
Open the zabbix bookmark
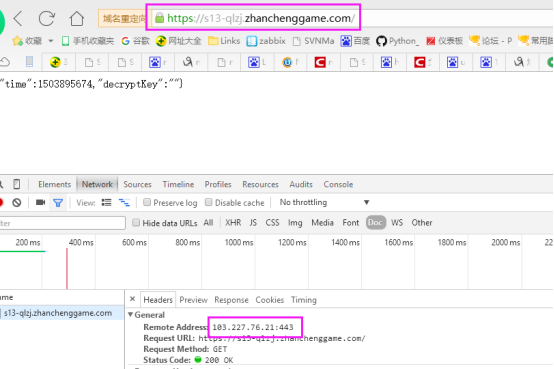pyautogui.click(x=266, y=41)
